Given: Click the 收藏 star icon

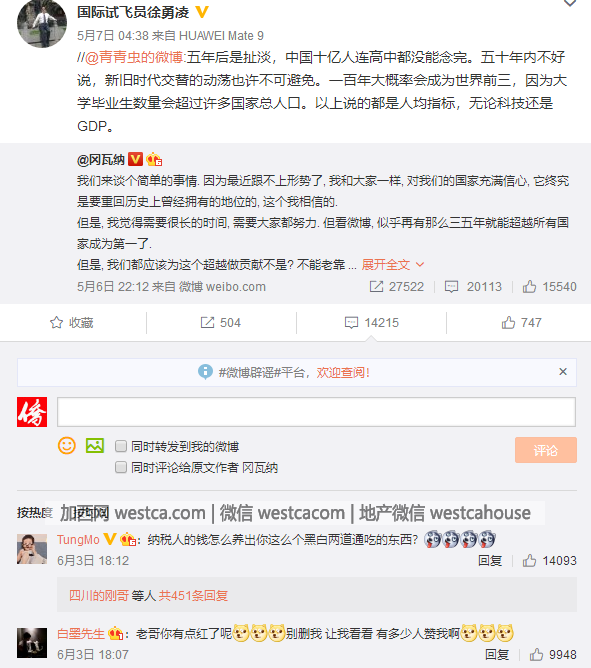Looking at the screenshot, I should coord(56,322).
